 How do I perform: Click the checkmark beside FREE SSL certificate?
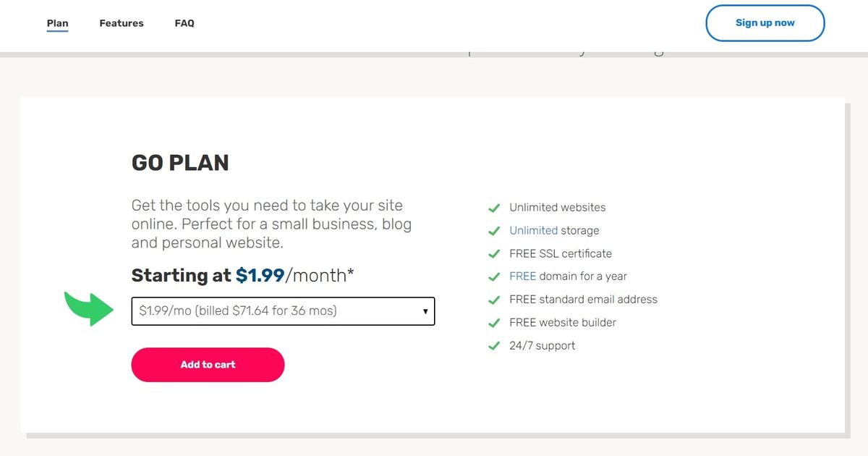(494, 253)
